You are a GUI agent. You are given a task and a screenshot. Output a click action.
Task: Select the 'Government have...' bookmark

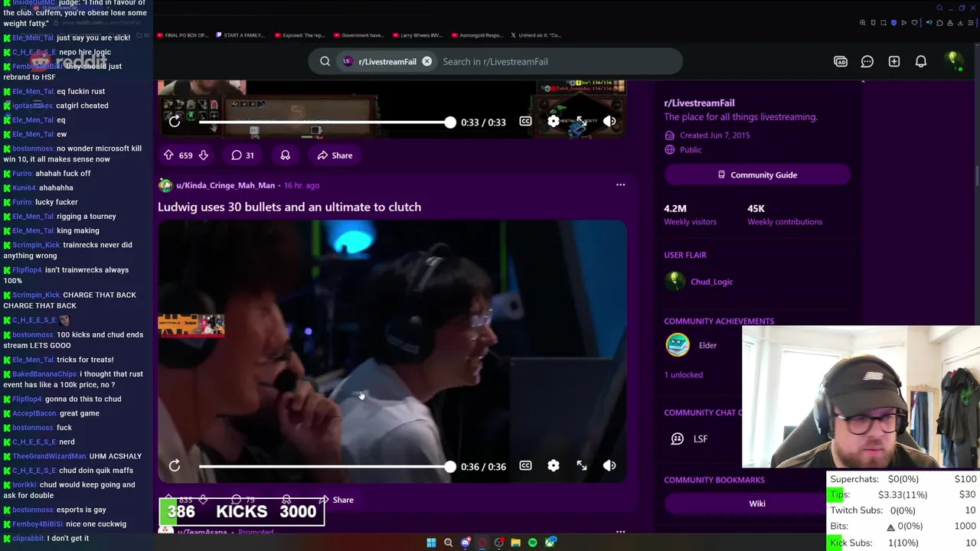[358, 35]
